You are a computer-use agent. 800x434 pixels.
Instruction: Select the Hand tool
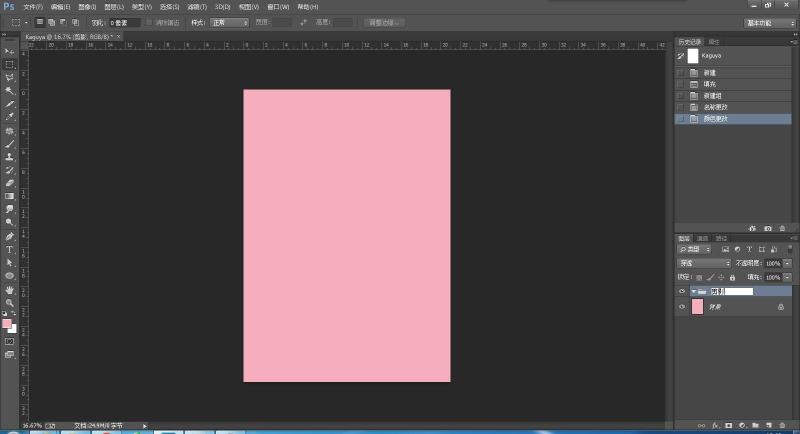coord(9,290)
